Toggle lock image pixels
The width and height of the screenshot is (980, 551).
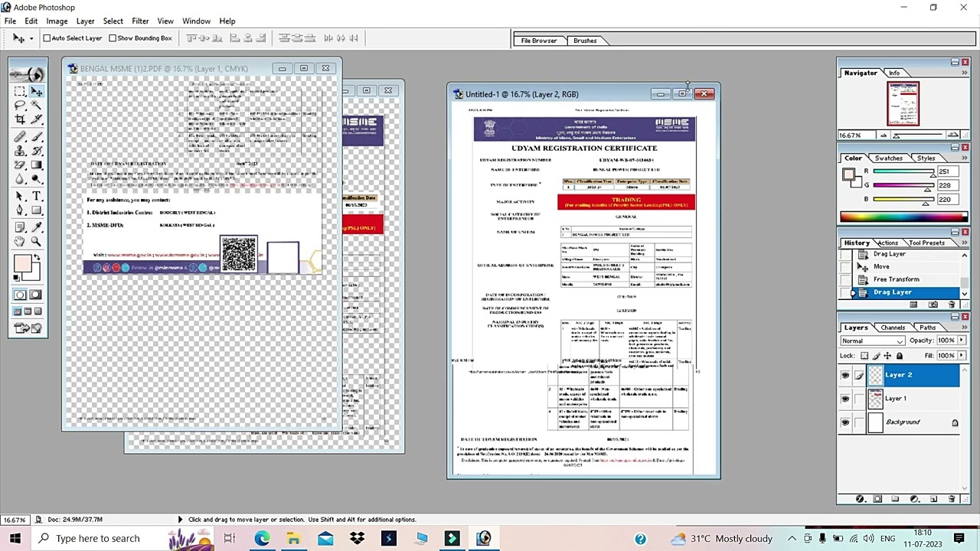click(876, 356)
